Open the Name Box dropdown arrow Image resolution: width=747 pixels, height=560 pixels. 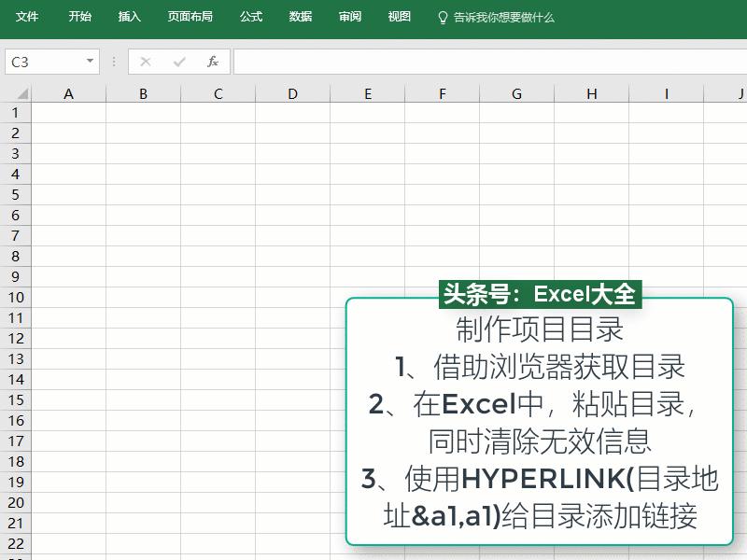(x=89, y=60)
